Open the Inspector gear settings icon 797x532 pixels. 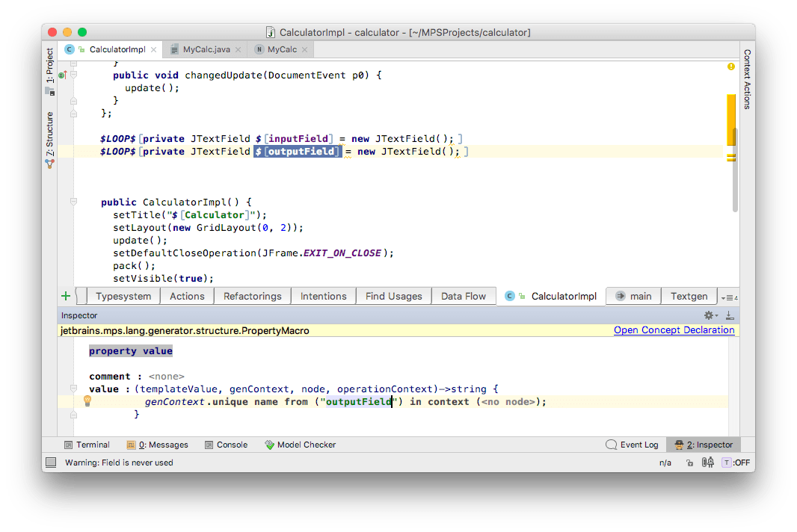(709, 316)
